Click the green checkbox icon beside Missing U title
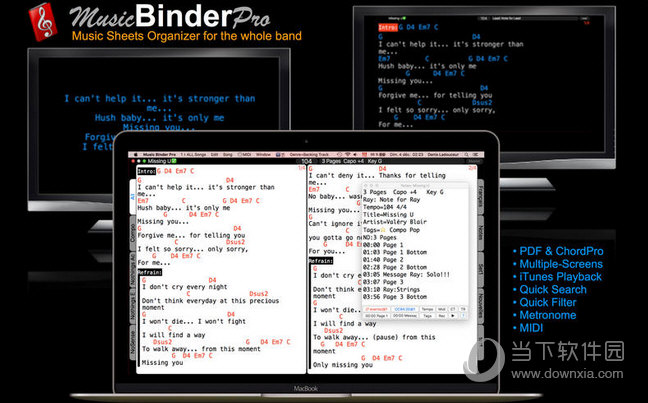 (174, 161)
